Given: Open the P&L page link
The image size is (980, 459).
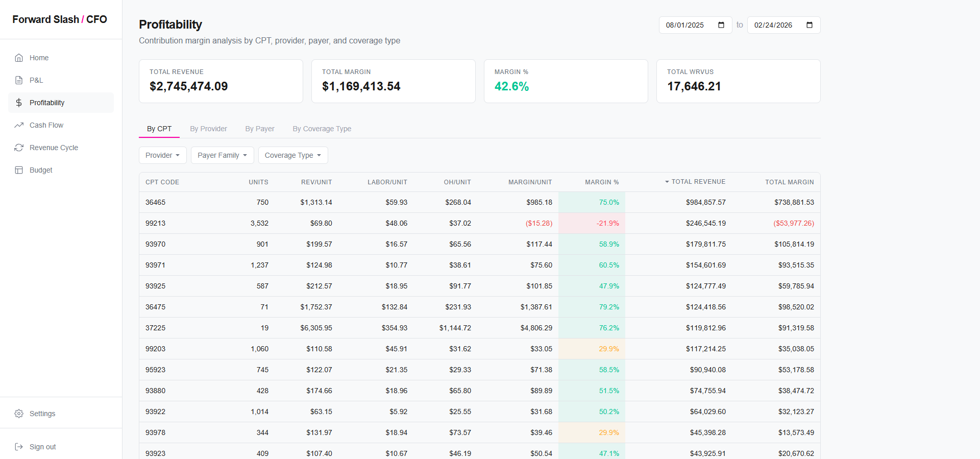Looking at the screenshot, I should [x=61, y=80].
